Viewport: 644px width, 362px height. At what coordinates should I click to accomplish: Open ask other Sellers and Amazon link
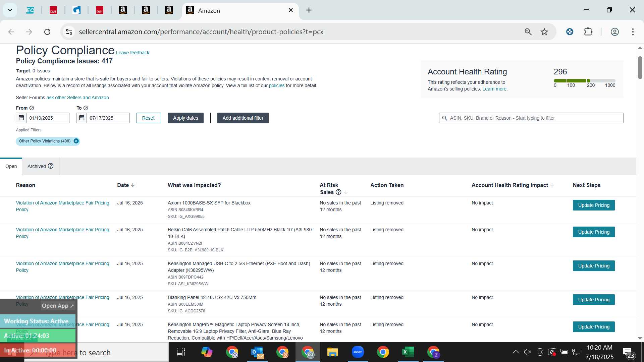[x=77, y=98]
